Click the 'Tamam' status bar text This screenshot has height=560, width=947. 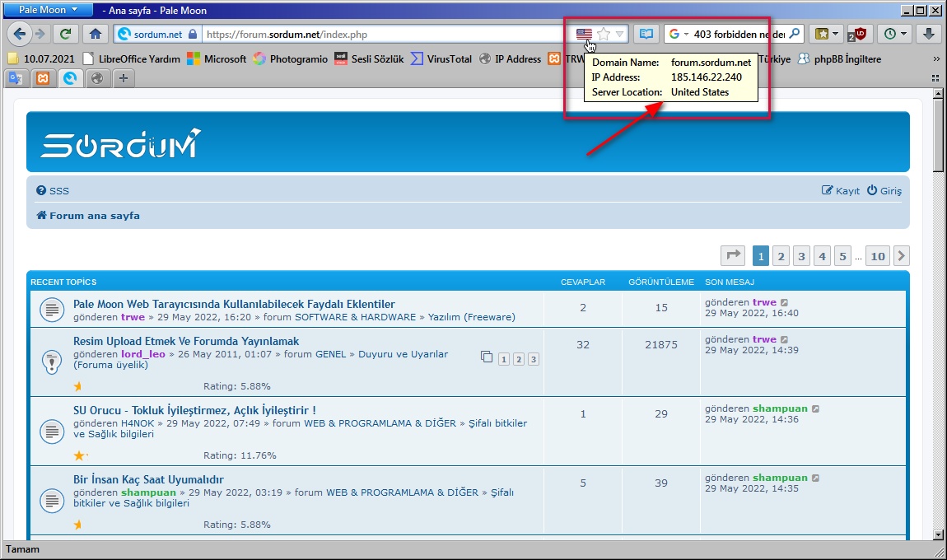click(22, 549)
